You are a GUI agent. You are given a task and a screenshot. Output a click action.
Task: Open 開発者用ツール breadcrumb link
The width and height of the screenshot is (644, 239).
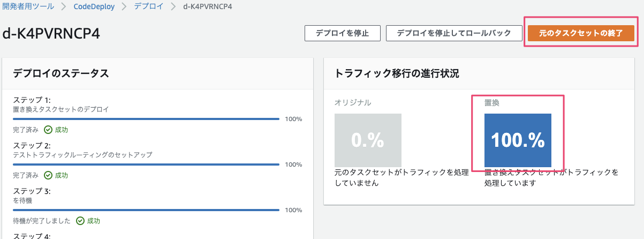point(28,7)
